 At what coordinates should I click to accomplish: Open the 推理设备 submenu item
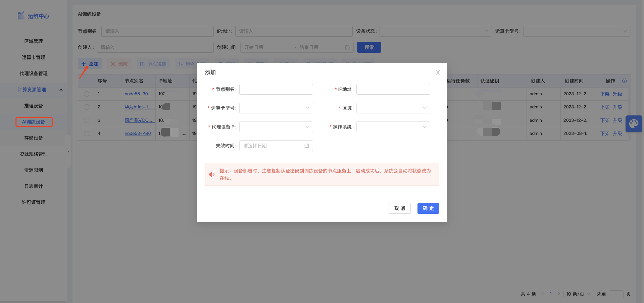pyautogui.click(x=34, y=106)
